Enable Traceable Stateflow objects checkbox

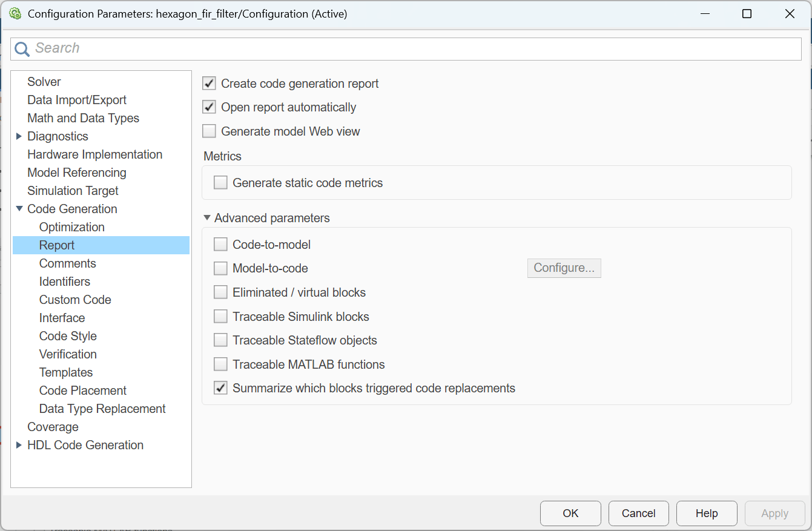pos(220,340)
